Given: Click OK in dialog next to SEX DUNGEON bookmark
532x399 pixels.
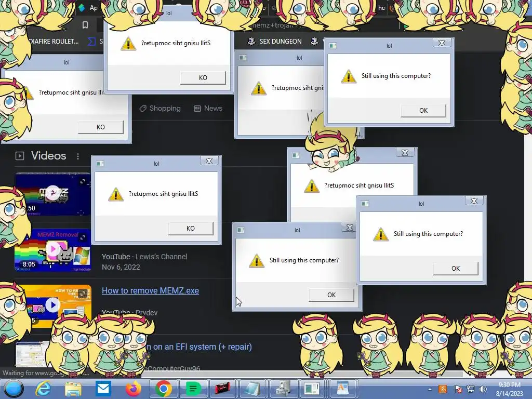Looking at the screenshot, I should click(423, 111).
